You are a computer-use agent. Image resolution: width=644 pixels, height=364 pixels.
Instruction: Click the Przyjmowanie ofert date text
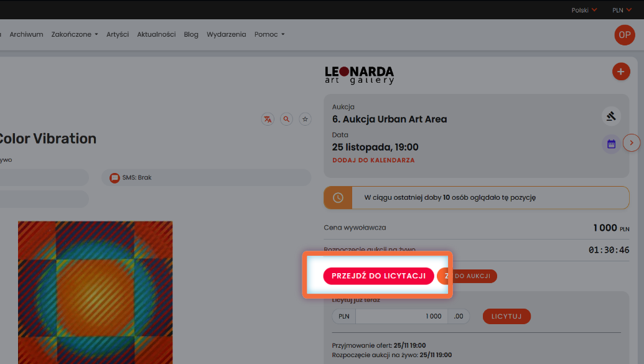click(x=379, y=345)
